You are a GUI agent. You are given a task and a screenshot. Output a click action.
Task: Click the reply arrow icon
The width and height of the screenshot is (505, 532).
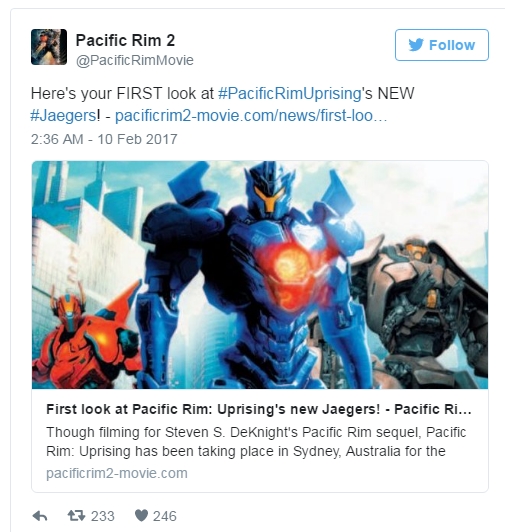pos(40,516)
